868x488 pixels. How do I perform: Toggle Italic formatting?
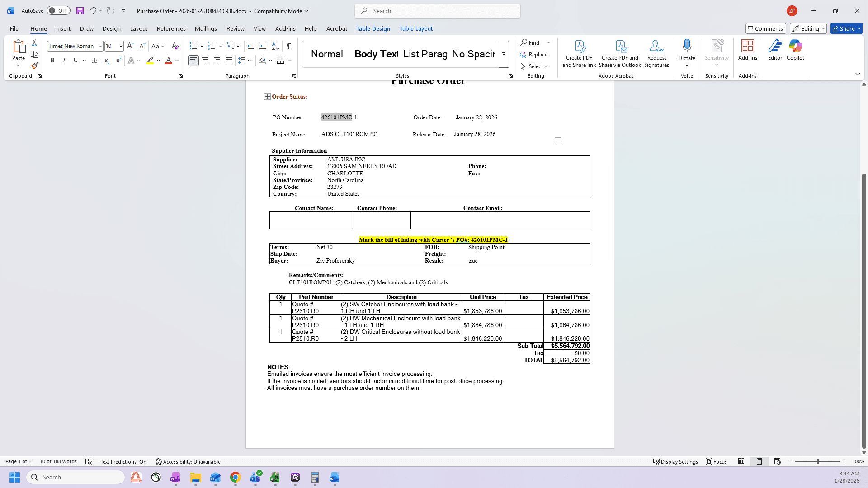pyautogui.click(x=64, y=61)
